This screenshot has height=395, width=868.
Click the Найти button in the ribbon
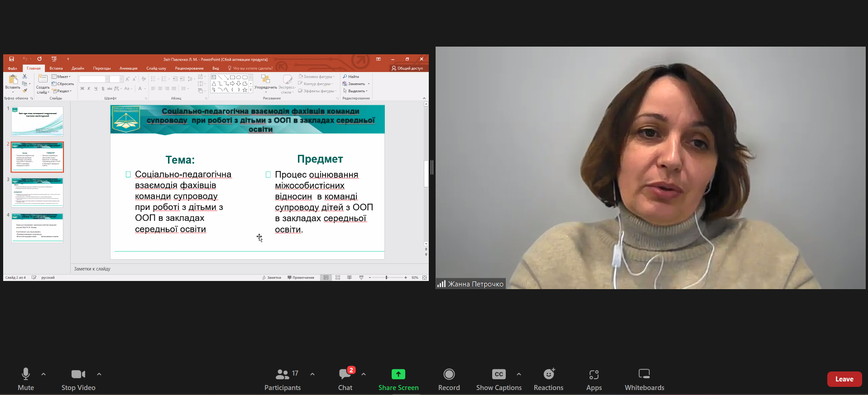(x=351, y=77)
